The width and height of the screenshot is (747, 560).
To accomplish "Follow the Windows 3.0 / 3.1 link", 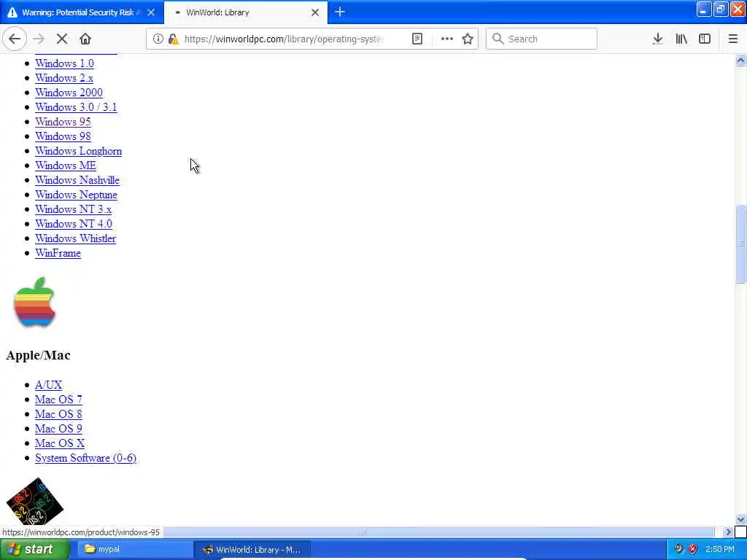I will (x=76, y=107).
